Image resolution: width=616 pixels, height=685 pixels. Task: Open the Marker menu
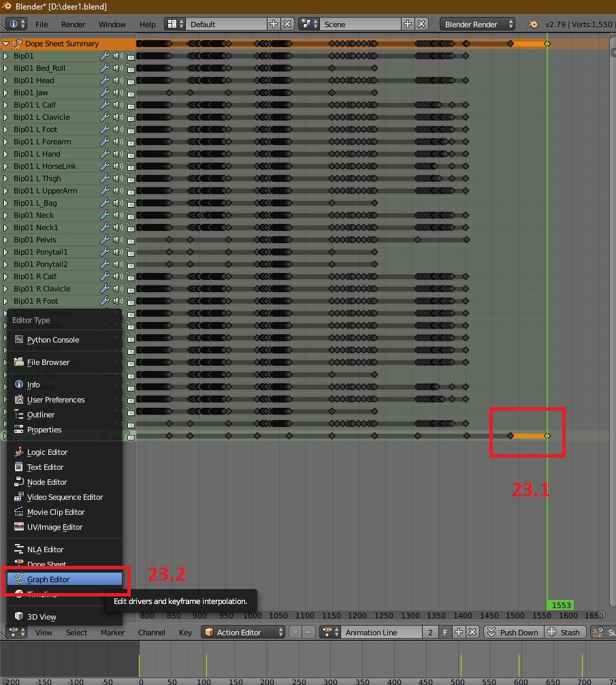click(112, 633)
